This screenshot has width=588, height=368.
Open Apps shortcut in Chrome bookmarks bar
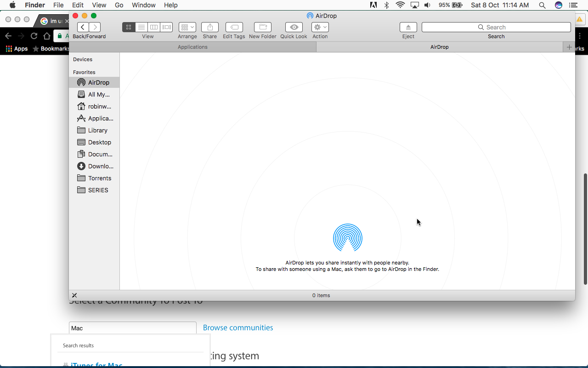pyautogui.click(x=17, y=48)
